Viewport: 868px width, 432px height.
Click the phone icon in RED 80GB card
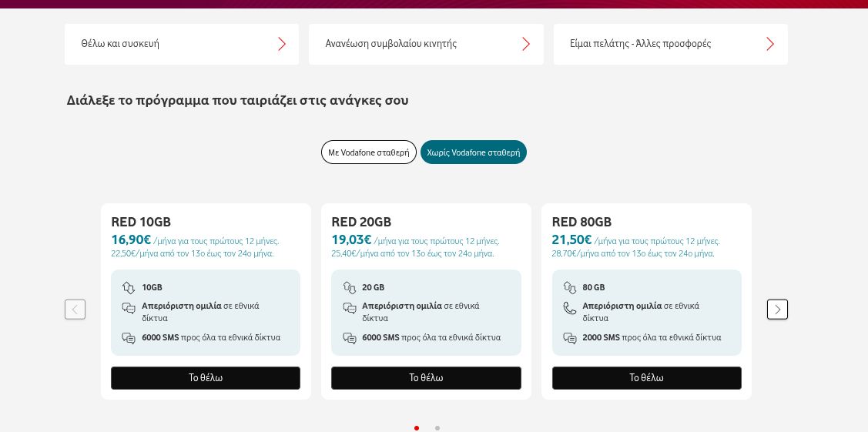[570, 308]
